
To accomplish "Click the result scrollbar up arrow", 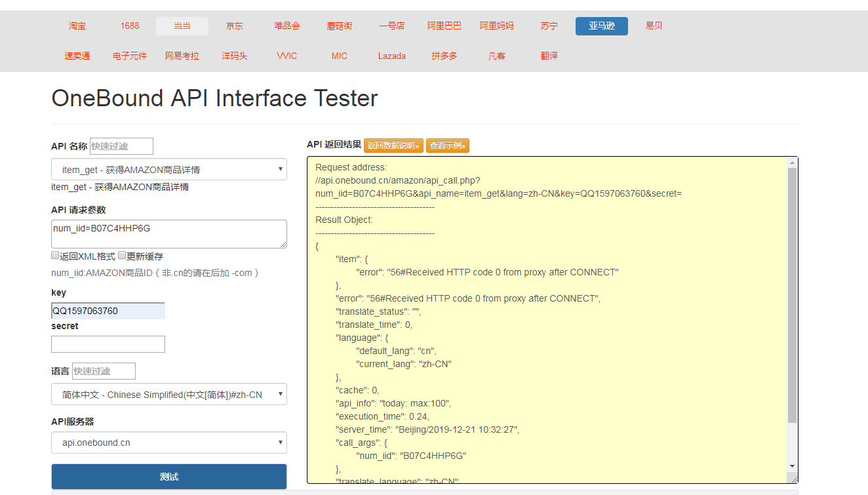I will point(792,163).
